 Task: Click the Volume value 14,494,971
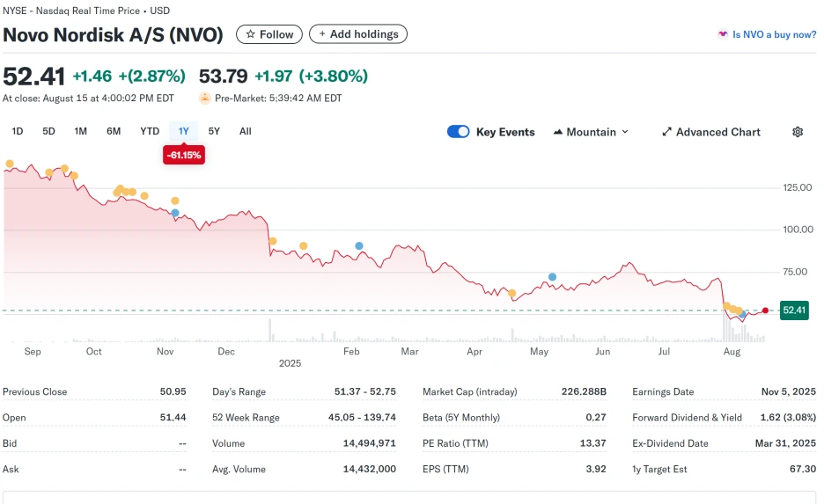pyautogui.click(x=370, y=443)
